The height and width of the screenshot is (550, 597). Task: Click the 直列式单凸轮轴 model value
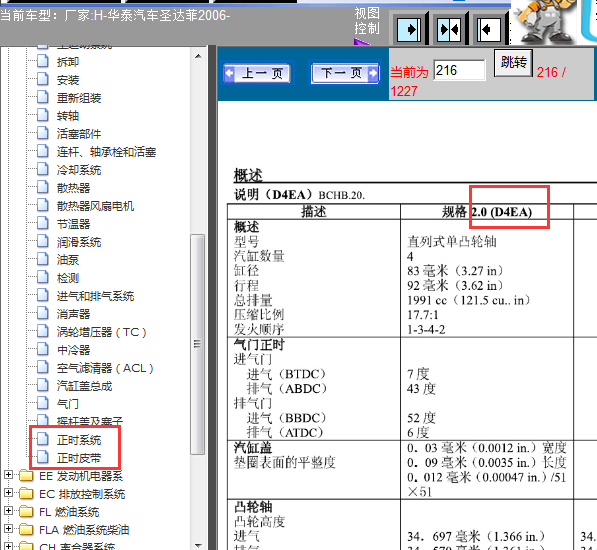(x=452, y=241)
